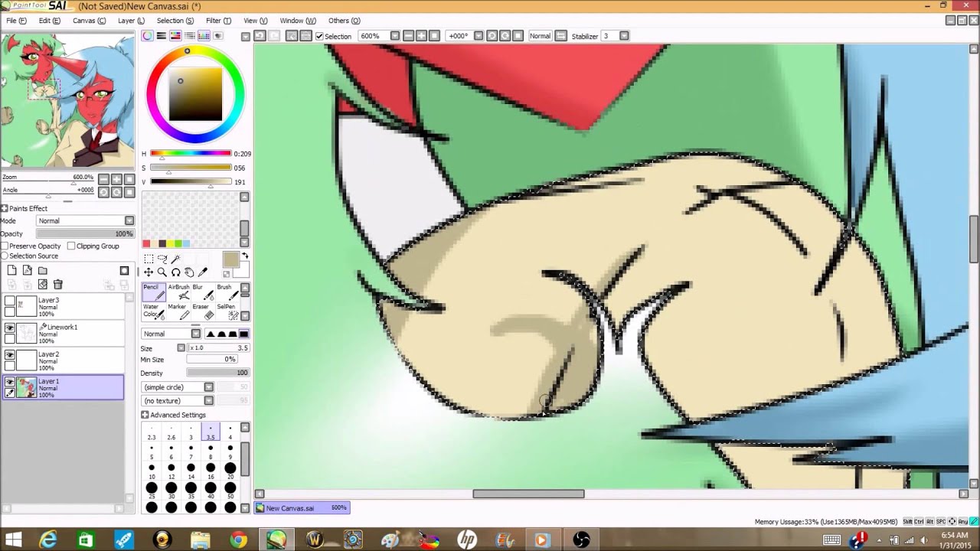
Task: Hide the Linework1 layer
Action: [10, 328]
